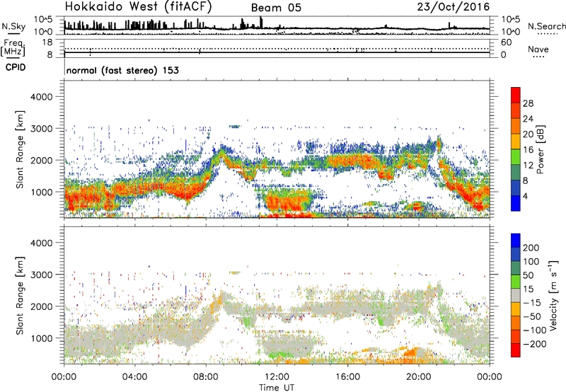Click the "12" label on the Power colorbar
Screen dimensions: 566x392
(528, 166)
